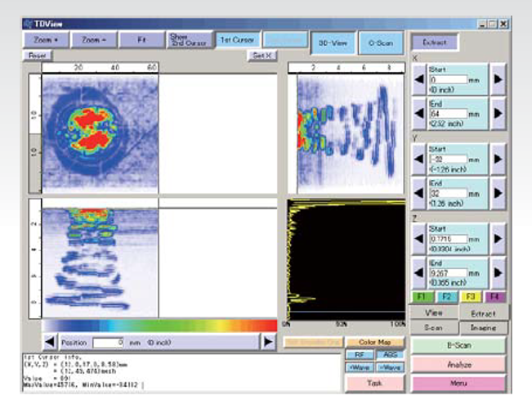Toggle the 1st Cursor button

(237, 38)
